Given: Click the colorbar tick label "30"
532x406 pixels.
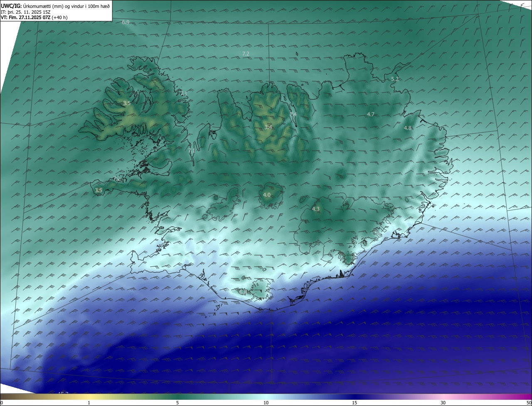Looking at the screenshot, I should coord(443,403).
